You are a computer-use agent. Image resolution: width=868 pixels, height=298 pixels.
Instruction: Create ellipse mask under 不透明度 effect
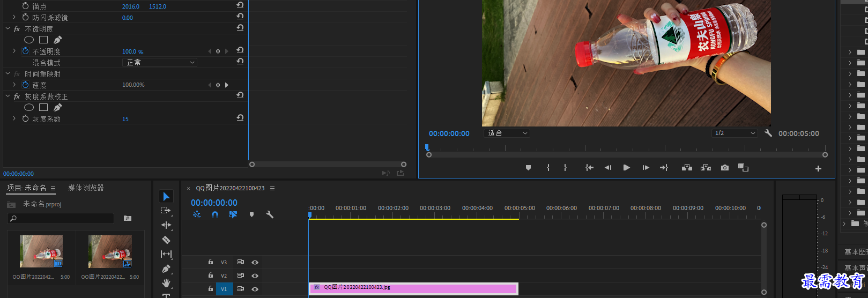click(x=29, y=40)
